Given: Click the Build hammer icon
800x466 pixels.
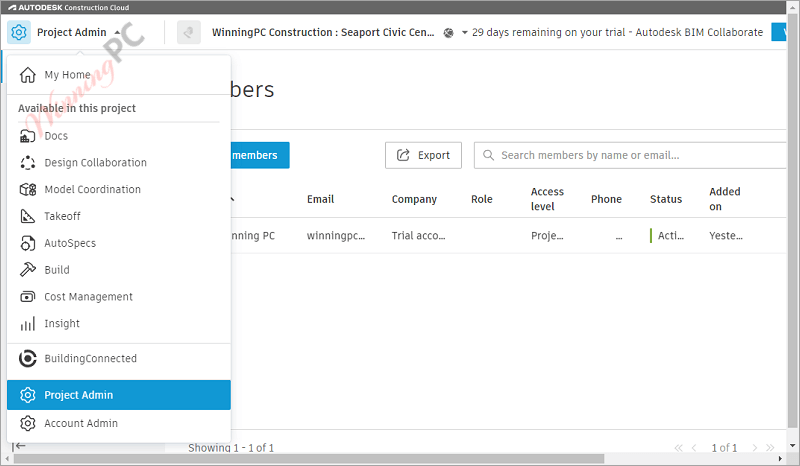Looking at the screenshot, I should [28, 269].
